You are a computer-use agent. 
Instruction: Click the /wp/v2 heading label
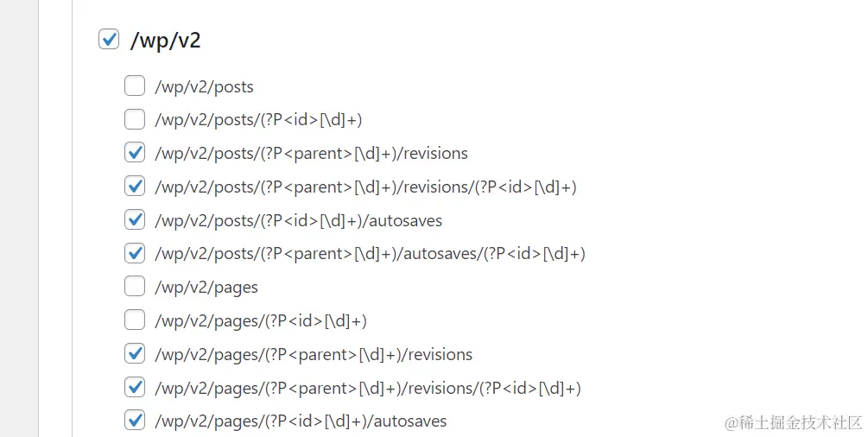tap(165, 40)
